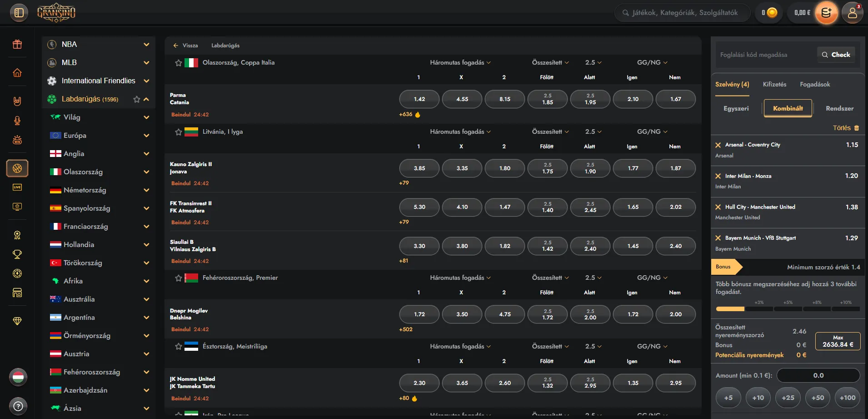
Task: Expand the Németország country chevron
Action: (x=146, y=190)
